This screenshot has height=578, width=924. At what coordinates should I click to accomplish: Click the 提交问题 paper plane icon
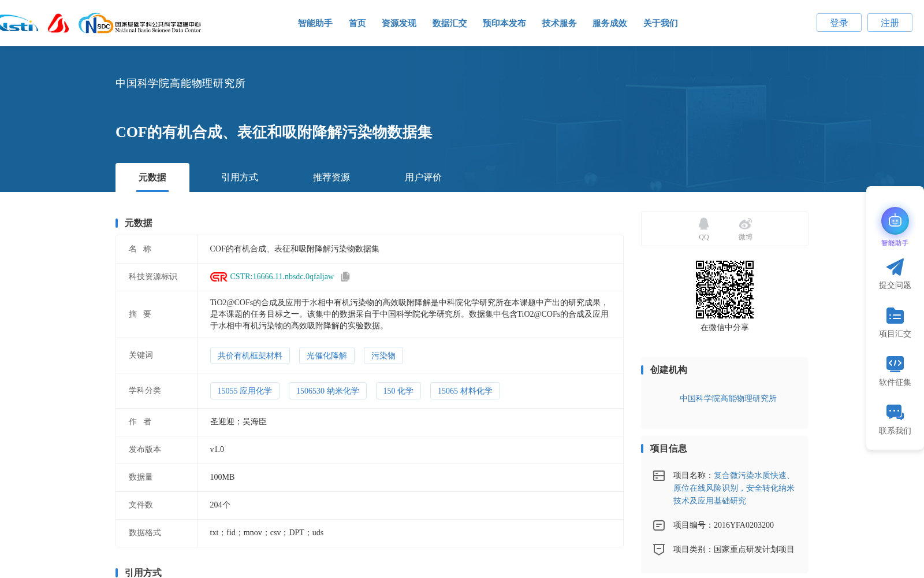coord(895,267)
